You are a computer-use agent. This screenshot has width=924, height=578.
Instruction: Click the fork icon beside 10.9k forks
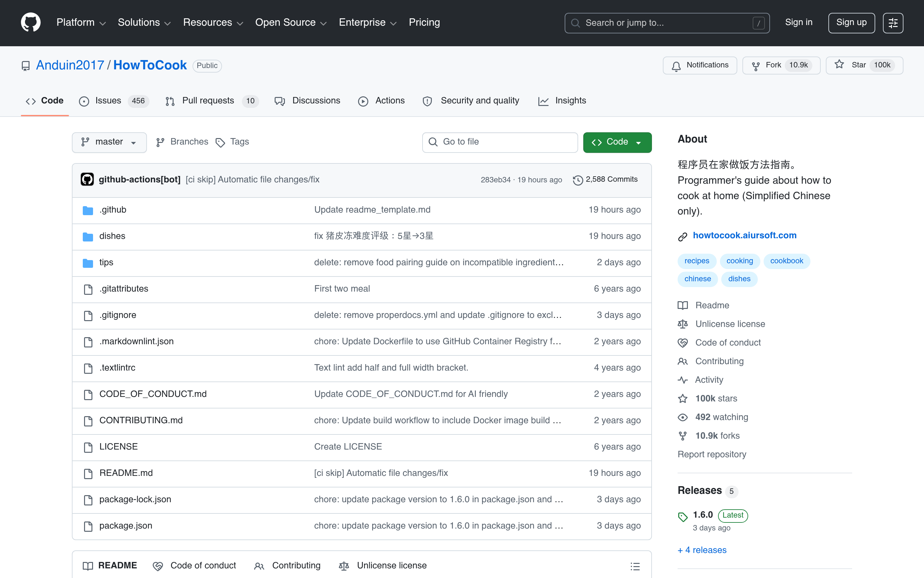pyautogui.click(x=683, y=436)
